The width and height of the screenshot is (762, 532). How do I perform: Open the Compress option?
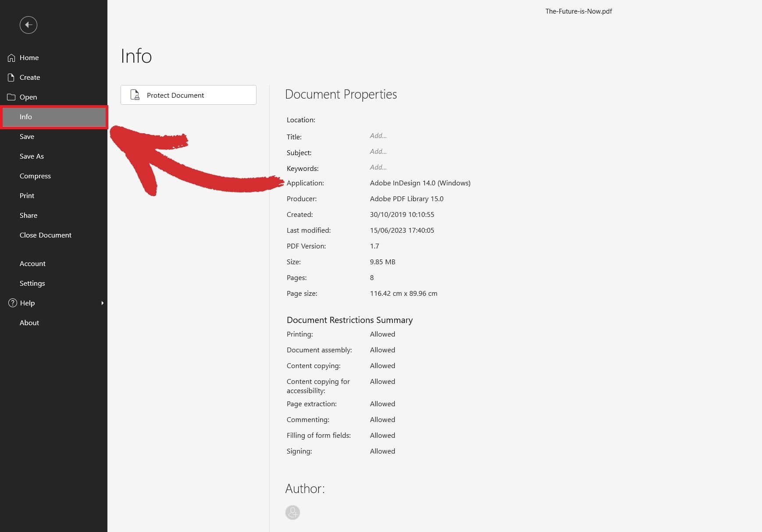pos(35,176)
